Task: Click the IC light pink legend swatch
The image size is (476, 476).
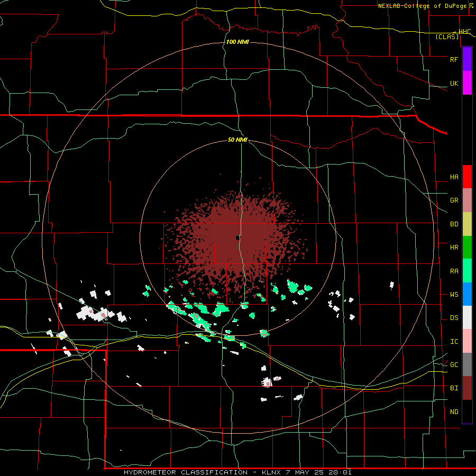Action: (467, 341)
